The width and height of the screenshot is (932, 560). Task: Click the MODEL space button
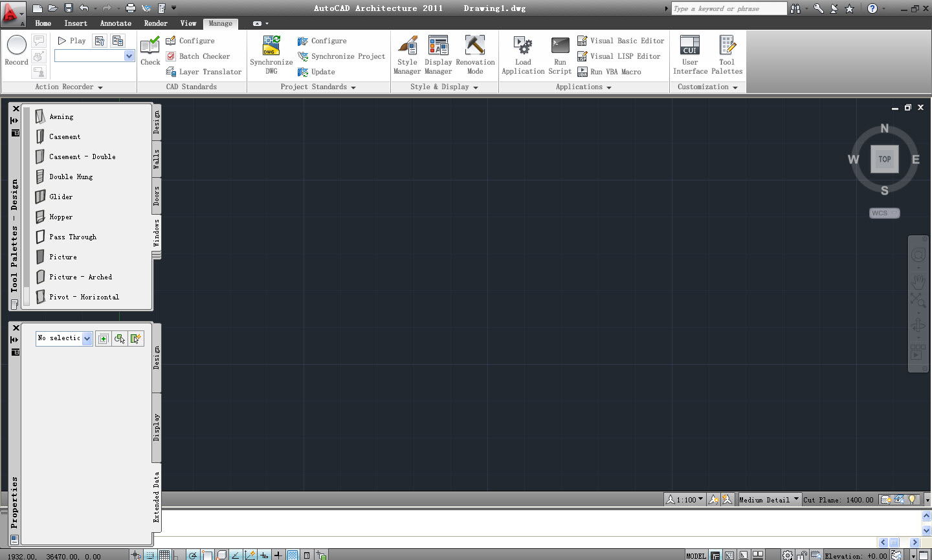pos(696,555)
